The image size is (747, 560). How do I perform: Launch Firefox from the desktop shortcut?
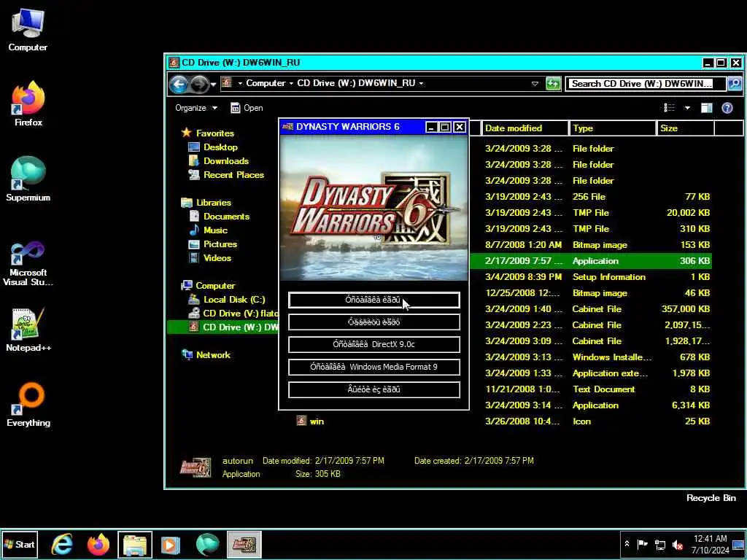pyautogui.click(x=28, y=104)
